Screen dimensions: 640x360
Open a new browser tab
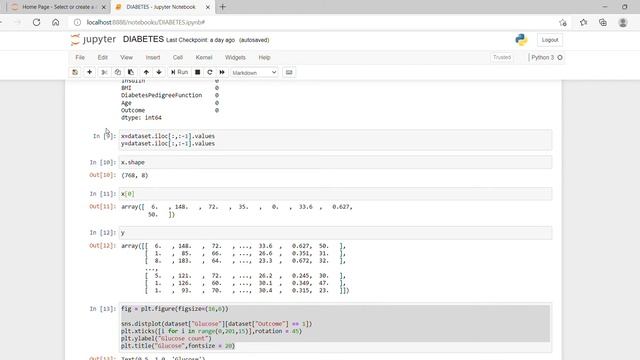223,7
